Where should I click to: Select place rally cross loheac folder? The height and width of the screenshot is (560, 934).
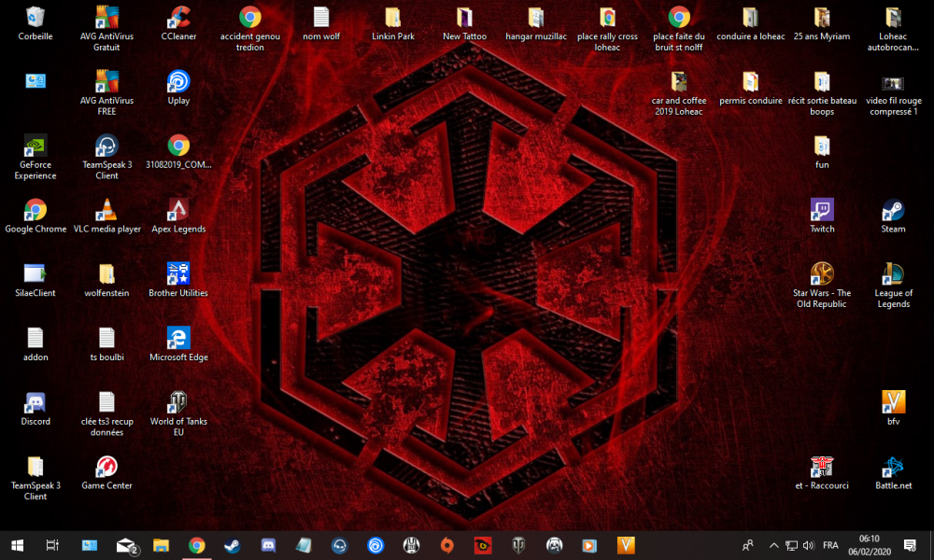607,29
